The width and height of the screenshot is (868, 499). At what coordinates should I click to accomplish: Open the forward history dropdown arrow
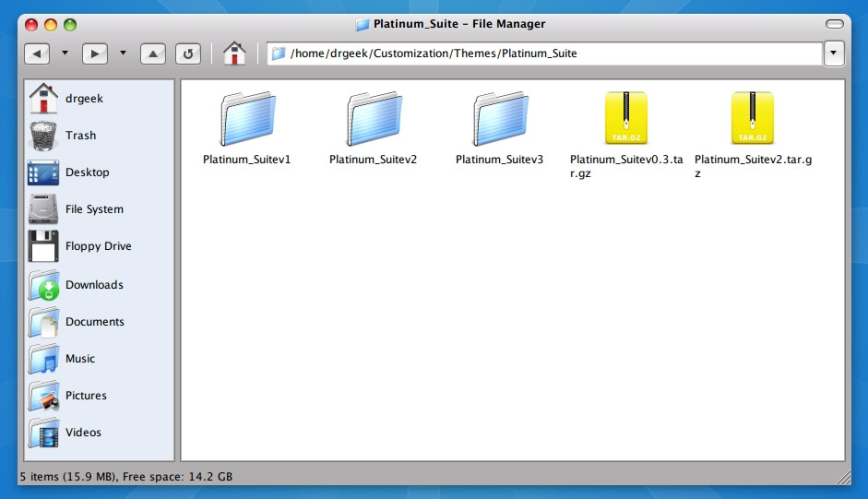coord(123,53)
